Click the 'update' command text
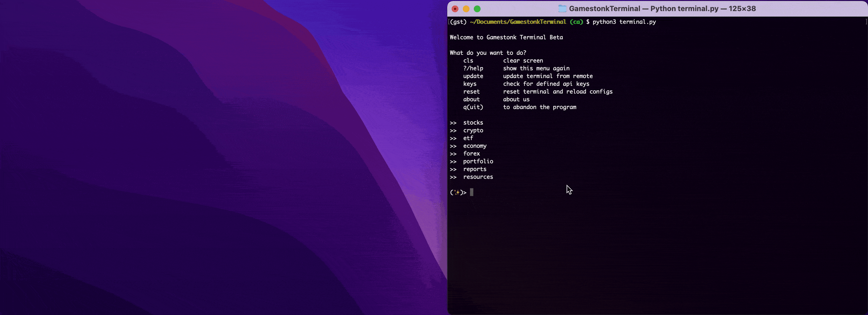868x315 pixels. coord(473,76)
